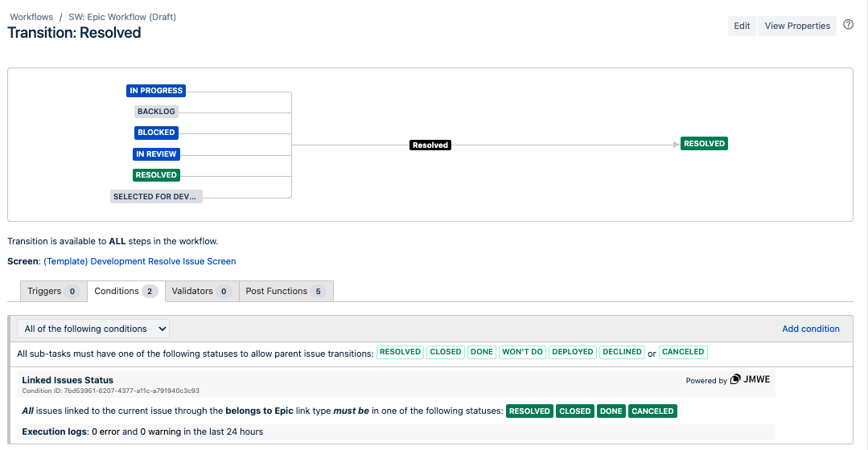Click source RESOLVED status under IN REVIEW
This screenshot has height=450, width=868.
click(x=156, y=175)
